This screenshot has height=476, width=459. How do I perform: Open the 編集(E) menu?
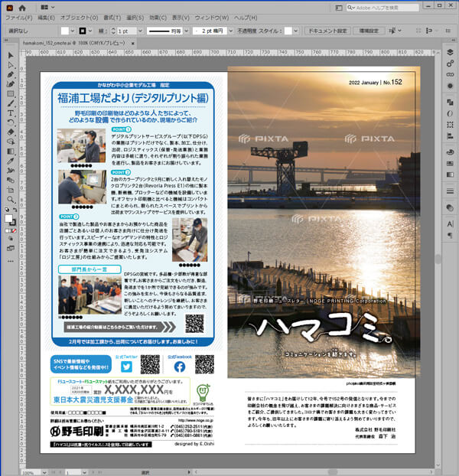point(46,18)
